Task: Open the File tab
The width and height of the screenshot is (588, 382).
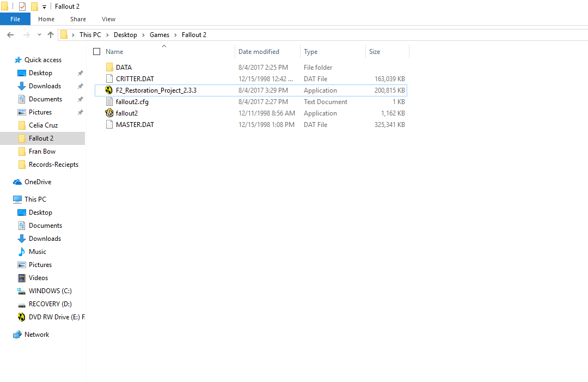Action: coord(15,19)
